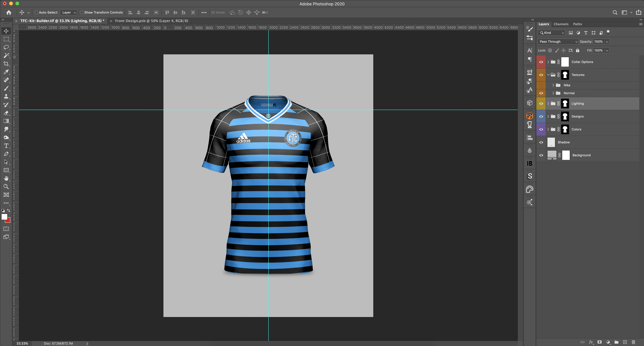Hide the Shadow layer
644x346 pixels.
(x=541, y=142)
